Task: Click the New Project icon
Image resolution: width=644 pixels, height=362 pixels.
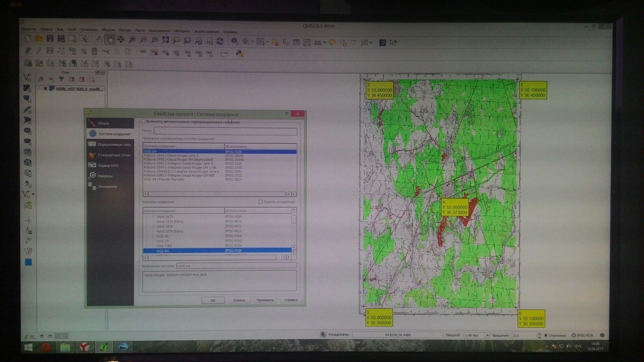Action: (x=28, y=39)
